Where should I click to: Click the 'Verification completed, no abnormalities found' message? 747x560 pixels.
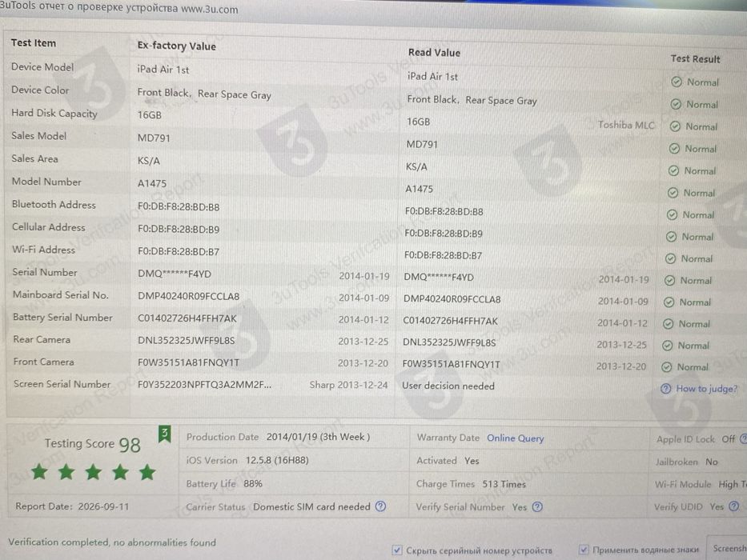click(x=112, y=542)
